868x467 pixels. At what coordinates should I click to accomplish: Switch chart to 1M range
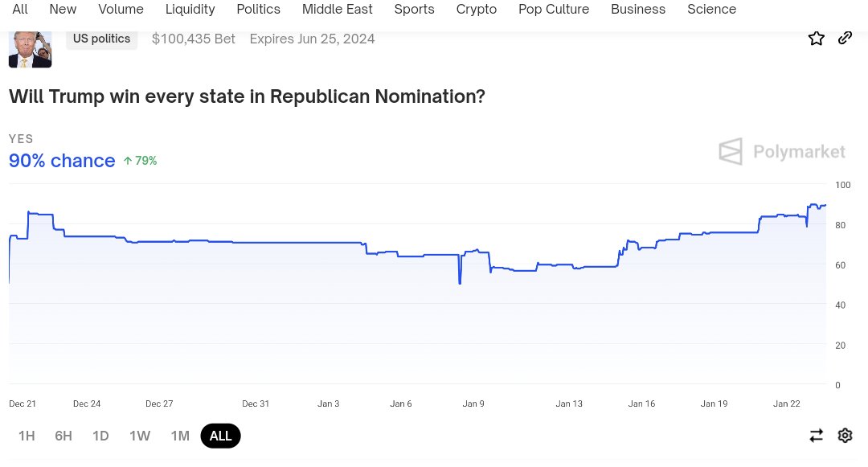click(x=180, y=436)
